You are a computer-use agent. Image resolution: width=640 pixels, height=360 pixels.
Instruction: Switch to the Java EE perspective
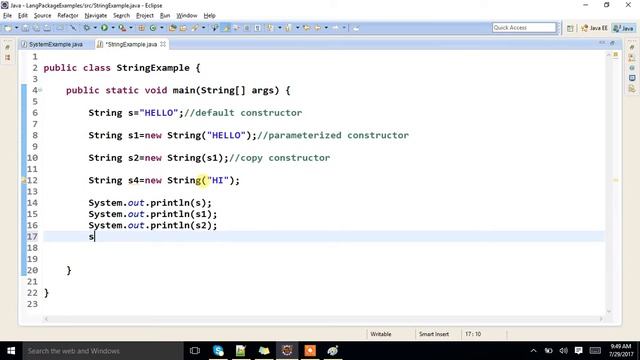click(x=595, y=28)
